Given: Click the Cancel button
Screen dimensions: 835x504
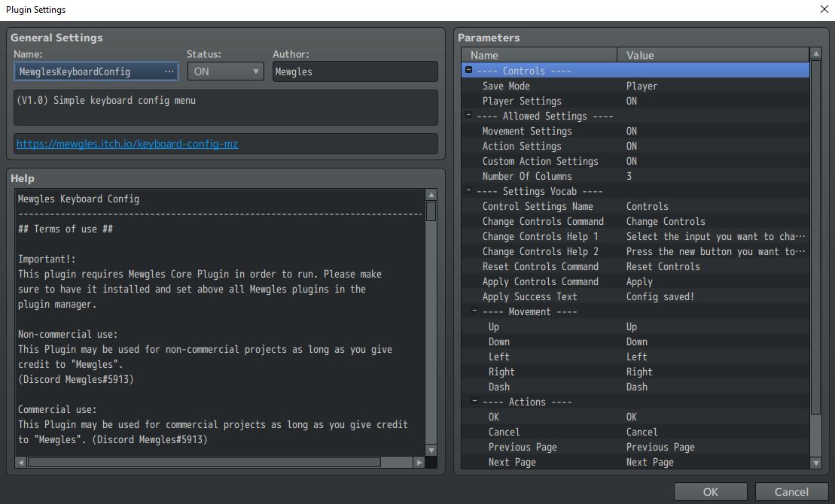Looking at the screenshot, I should click(791, 492).
